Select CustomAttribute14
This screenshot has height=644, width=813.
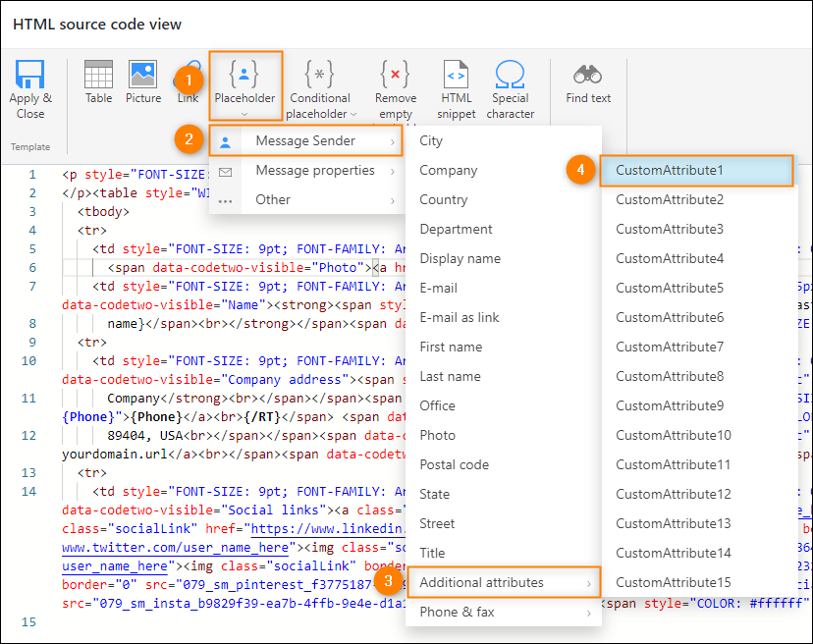pos(699,554)
